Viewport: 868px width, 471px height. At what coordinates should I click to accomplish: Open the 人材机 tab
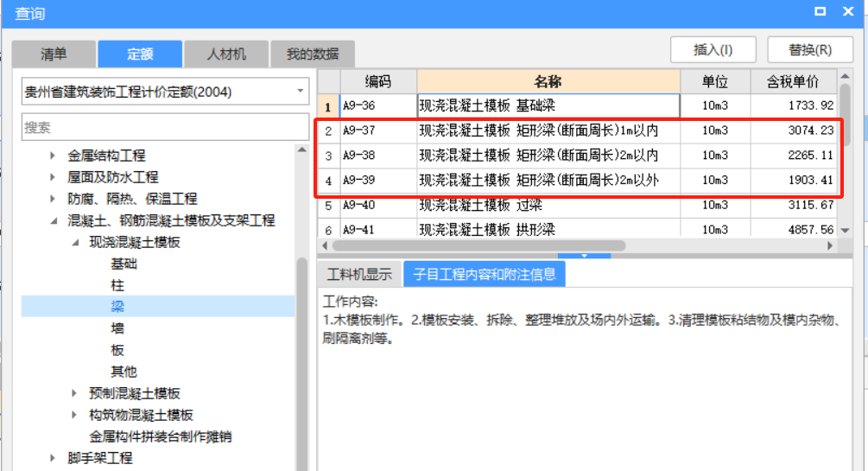tap(226, 54)
